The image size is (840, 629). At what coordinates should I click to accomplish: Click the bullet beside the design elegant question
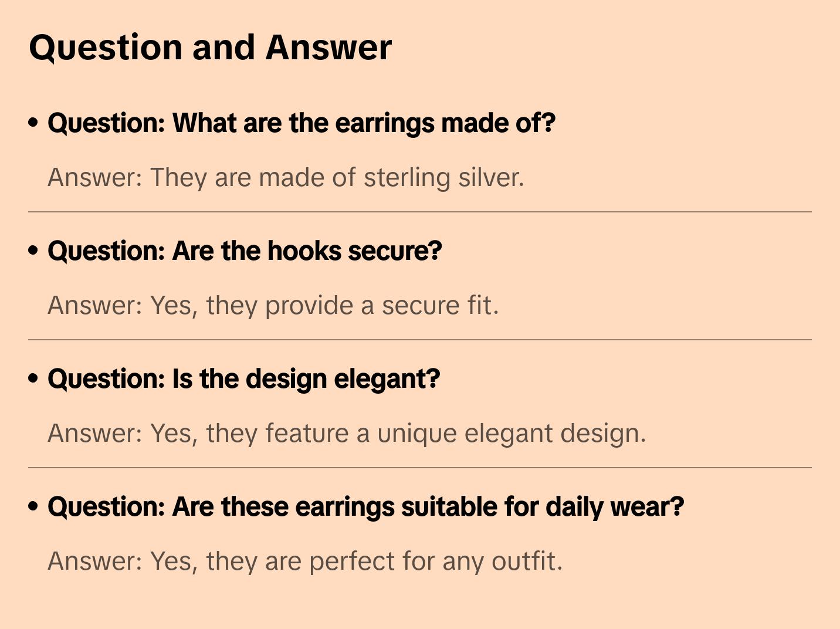coord(33,379)
